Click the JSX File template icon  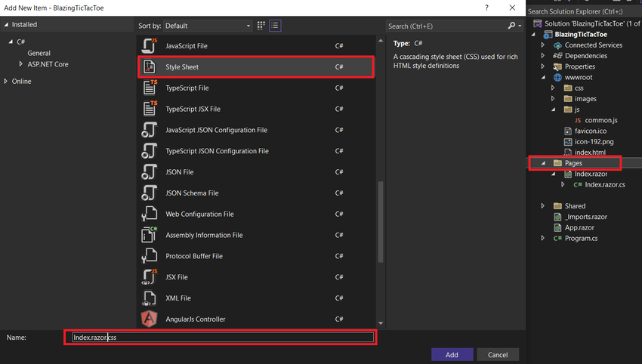tap(149, 277)
